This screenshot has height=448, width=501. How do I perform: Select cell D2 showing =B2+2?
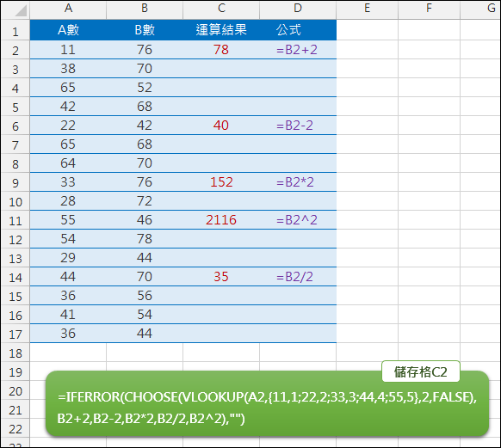pyautogui.click(x=298, y=50)
